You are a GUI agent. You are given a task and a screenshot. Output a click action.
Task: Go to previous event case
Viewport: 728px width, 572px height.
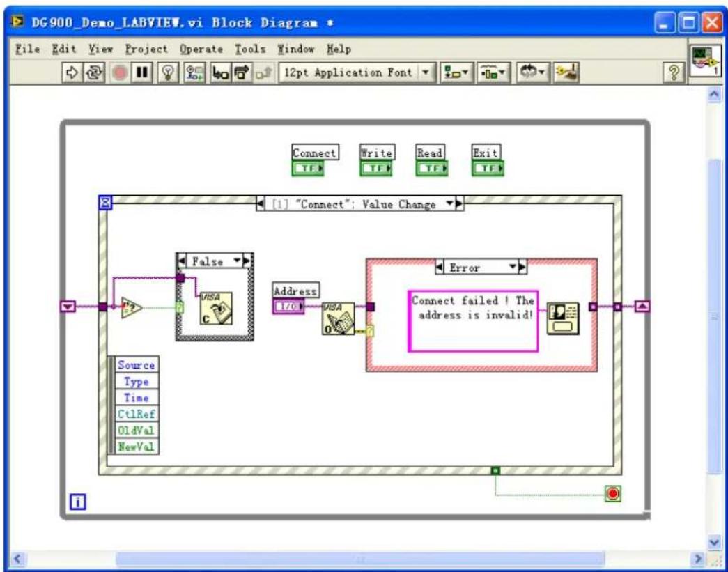(261, 204)
